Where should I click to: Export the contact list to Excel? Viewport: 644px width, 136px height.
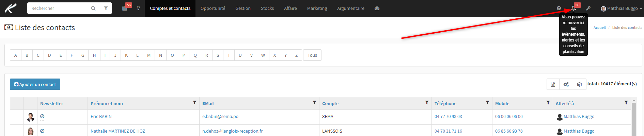[553, 84]
